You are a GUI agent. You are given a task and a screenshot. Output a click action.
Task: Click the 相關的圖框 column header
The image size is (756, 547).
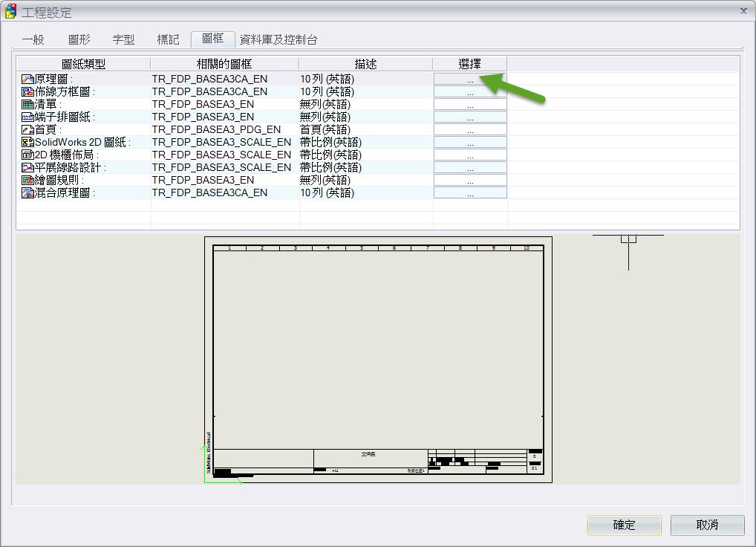tap(224, 64)
